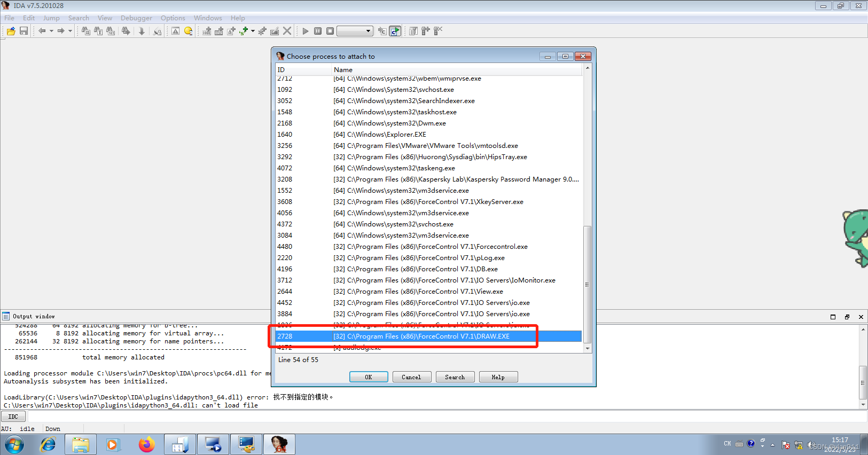Open the Debugger menu
The width and height of the screenshot is (868, 455).
pos(136,18)
